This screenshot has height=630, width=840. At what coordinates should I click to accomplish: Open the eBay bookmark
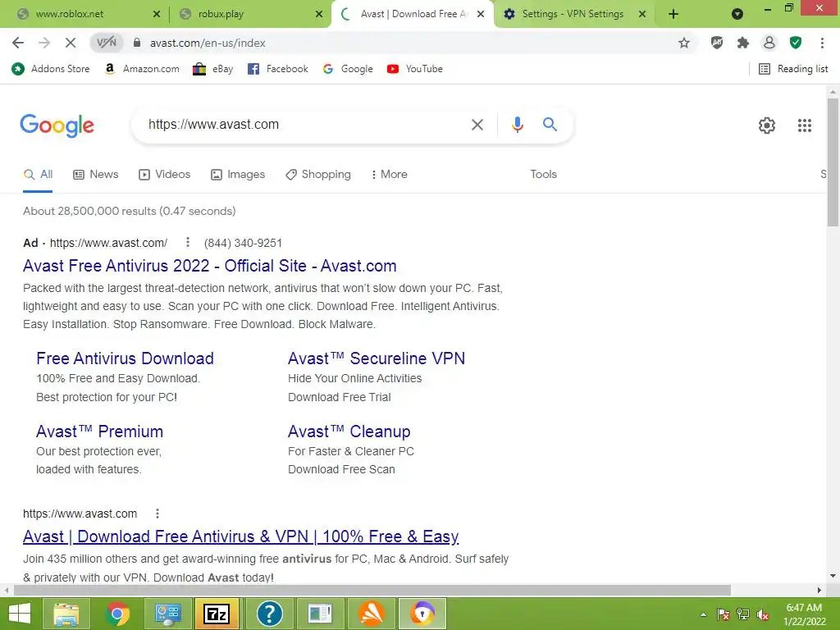point(213,69)
